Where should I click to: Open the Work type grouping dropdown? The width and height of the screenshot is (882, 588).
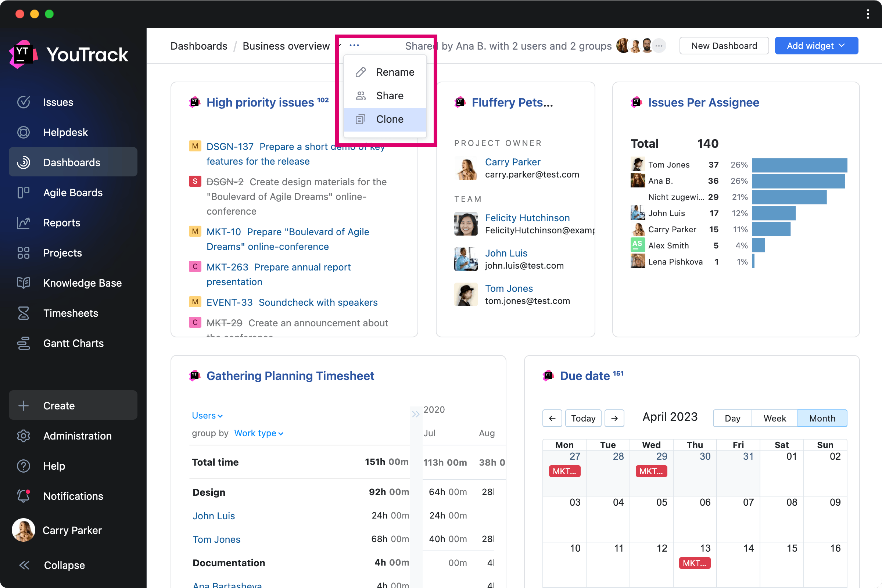click(x=258, y=433)
